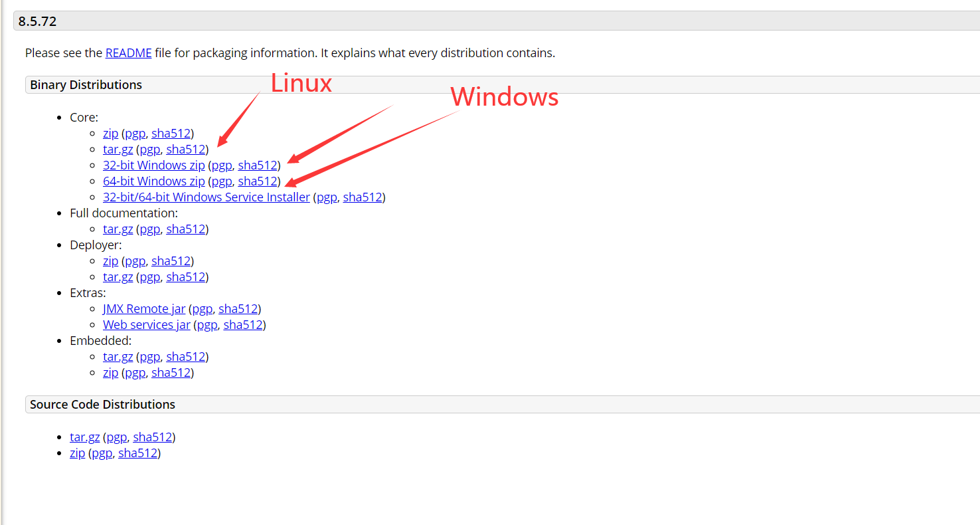Open sha512 checksum for Core zip
This screenshot has width=980, height=525.
(x=171, y=134)
